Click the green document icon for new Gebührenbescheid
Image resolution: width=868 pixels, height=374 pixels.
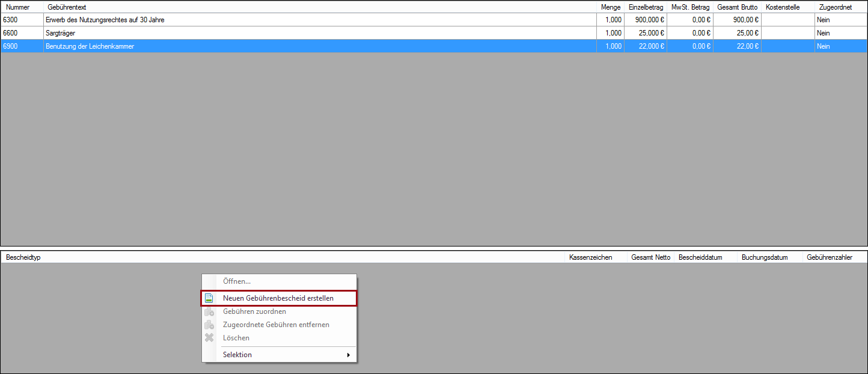coord(209,298)
